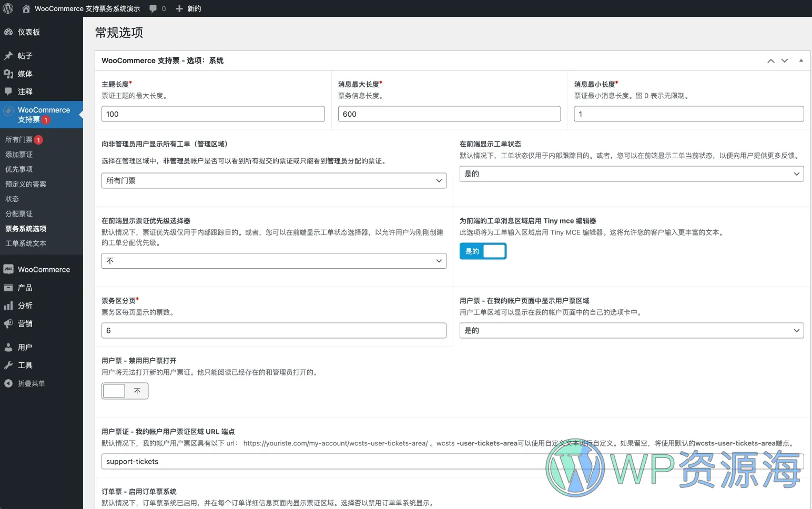Click the 产品 archive box icon

pyautogui.click(x=8, y=288)
